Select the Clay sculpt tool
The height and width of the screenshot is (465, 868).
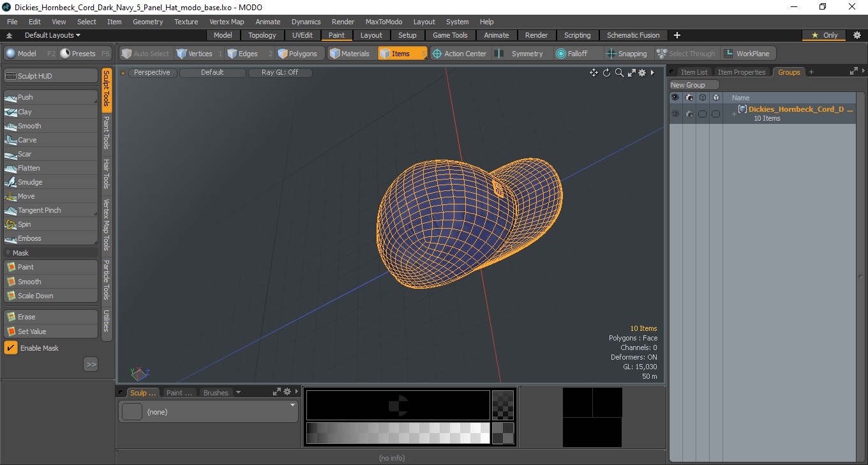coord(50,112)
